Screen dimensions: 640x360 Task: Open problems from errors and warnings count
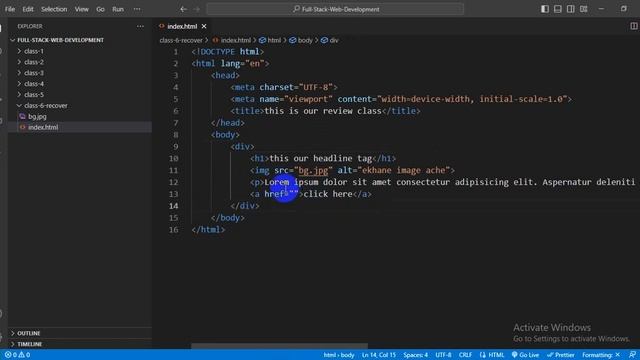[18, 355]
